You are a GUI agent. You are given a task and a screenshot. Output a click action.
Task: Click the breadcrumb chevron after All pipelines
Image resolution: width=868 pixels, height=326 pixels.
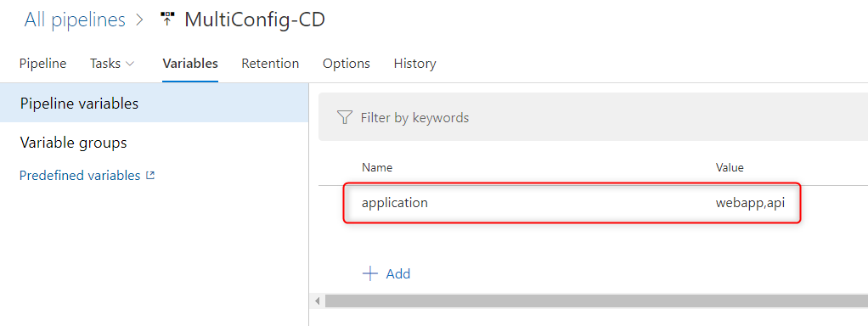pyautogui.click(x=139, y=20)
